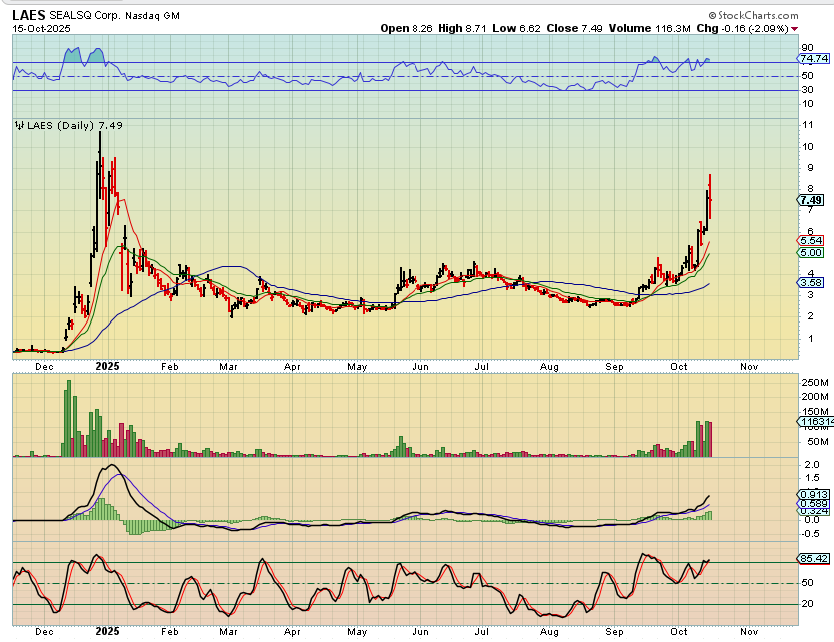Viewport: 834px width, 642px height.
Task: Click the 250M volume axis label
Action: click(815, 382)
